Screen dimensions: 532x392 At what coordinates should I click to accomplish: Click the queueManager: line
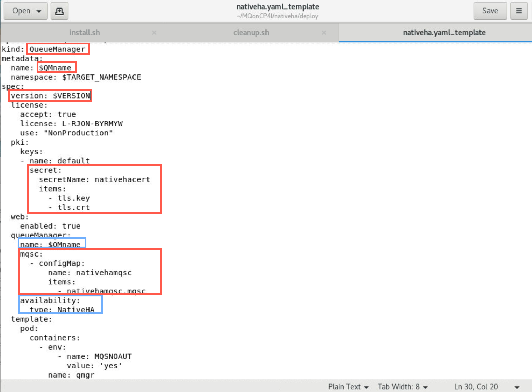(41, 235)
